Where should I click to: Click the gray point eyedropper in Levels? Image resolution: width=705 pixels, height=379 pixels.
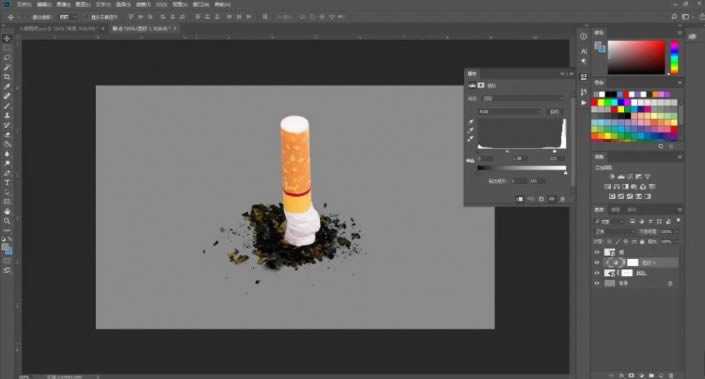471,130
